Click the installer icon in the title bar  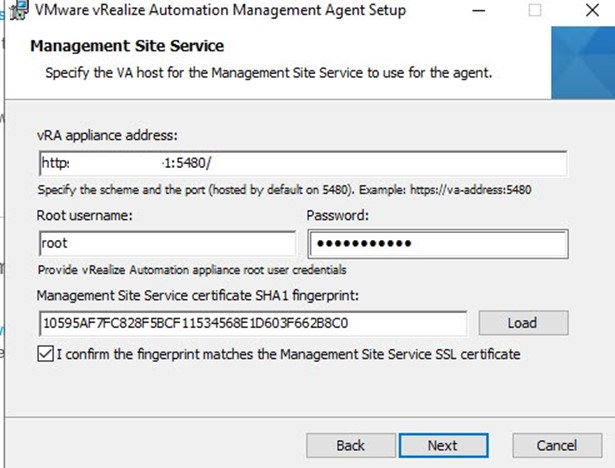pyautogui.click(x=19, y=10)
